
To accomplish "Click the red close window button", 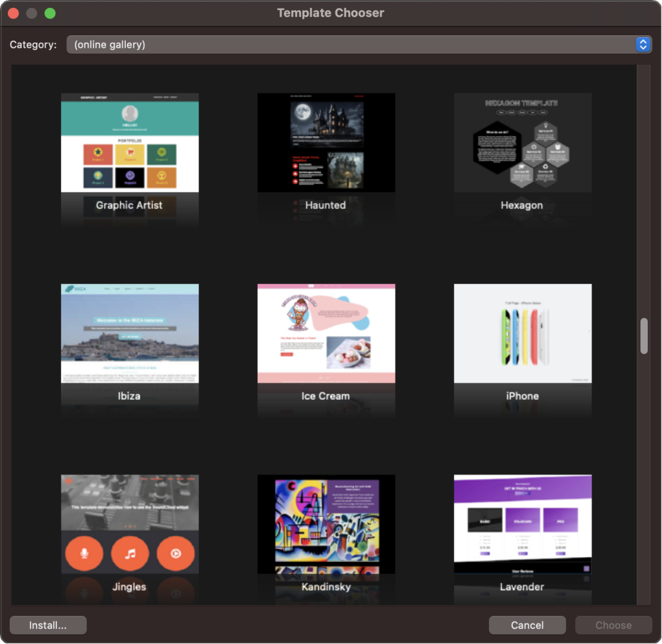I will tap(13, 13).
